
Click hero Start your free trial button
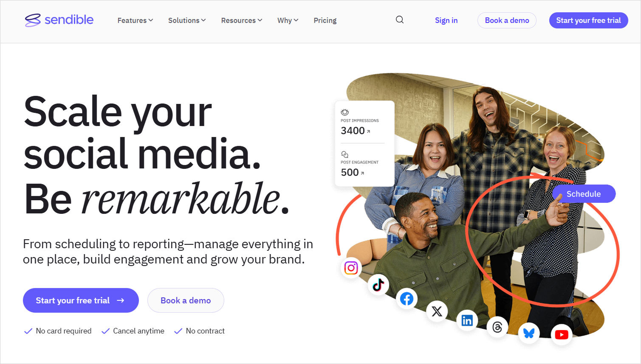point(81,300)
